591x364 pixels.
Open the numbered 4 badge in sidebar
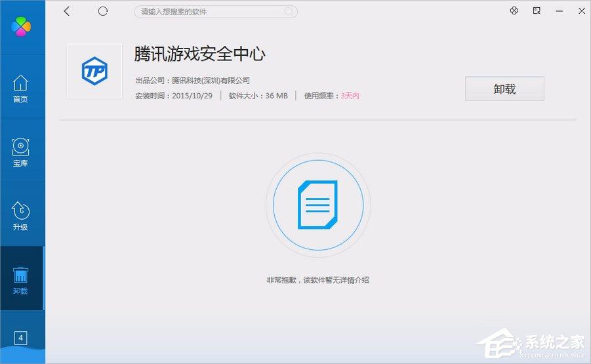[x=21, y=338]
